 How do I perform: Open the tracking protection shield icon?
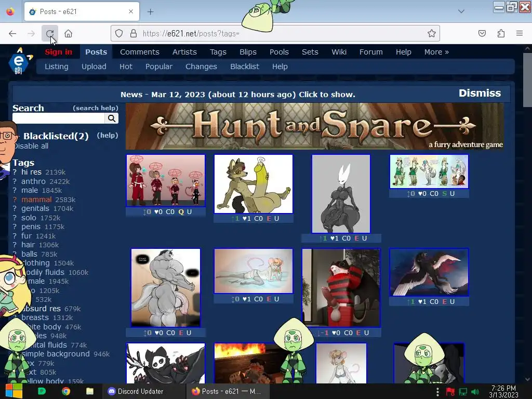tap(119, 33)
